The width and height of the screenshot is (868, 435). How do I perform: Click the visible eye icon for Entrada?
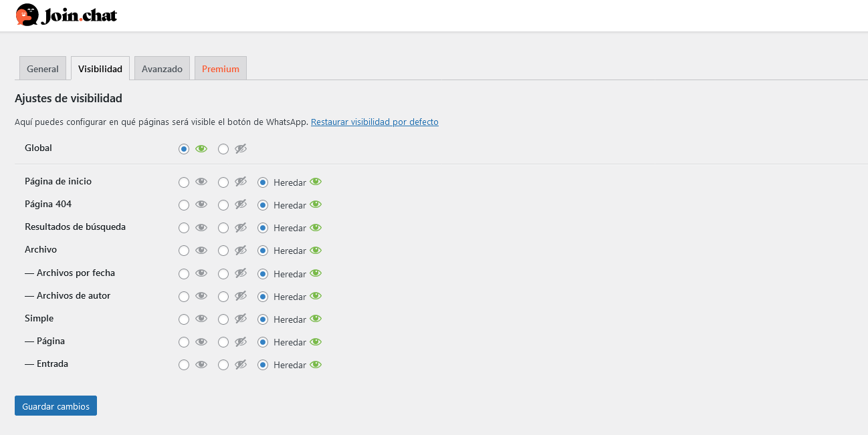click(201, 365)
